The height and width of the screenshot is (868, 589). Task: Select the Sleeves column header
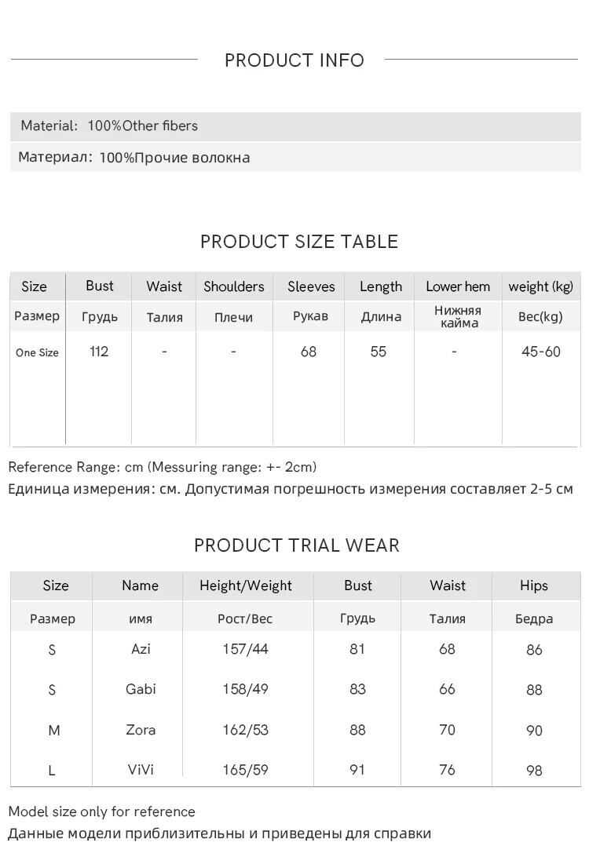tap(311, 286)
